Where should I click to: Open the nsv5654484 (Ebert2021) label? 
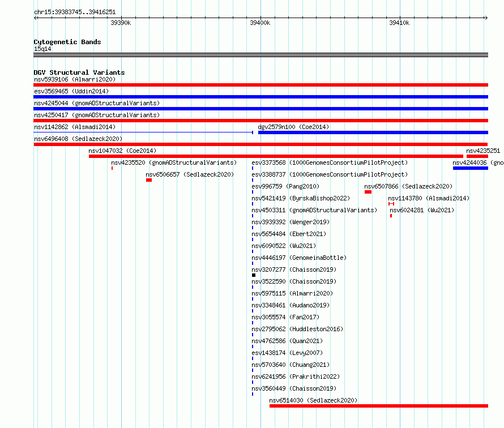[289, 234]
